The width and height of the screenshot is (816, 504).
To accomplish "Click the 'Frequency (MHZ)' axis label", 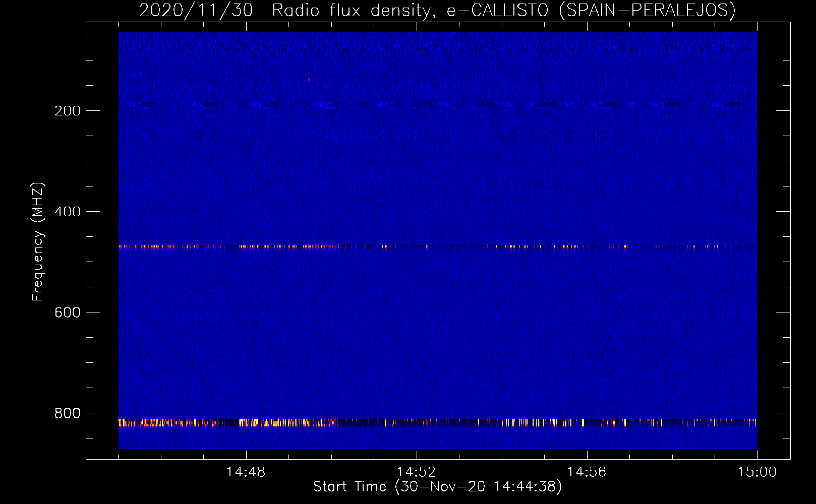I will point(38,242).
